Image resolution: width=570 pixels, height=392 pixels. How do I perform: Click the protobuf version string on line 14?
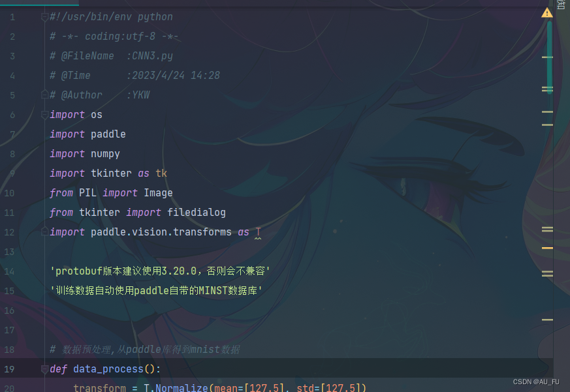(160, 271)
